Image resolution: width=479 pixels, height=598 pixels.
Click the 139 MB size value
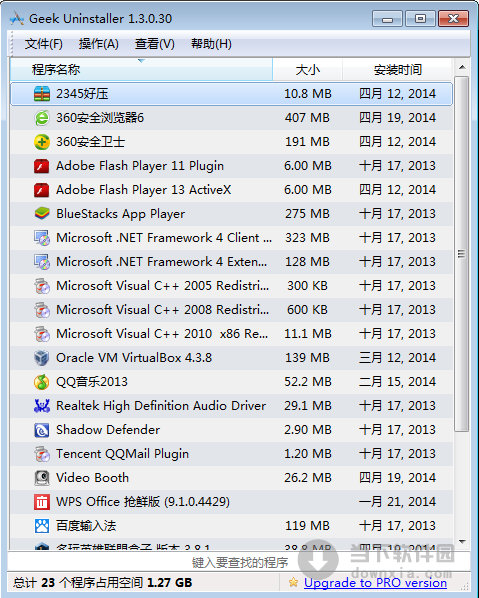tap(307, 358)
